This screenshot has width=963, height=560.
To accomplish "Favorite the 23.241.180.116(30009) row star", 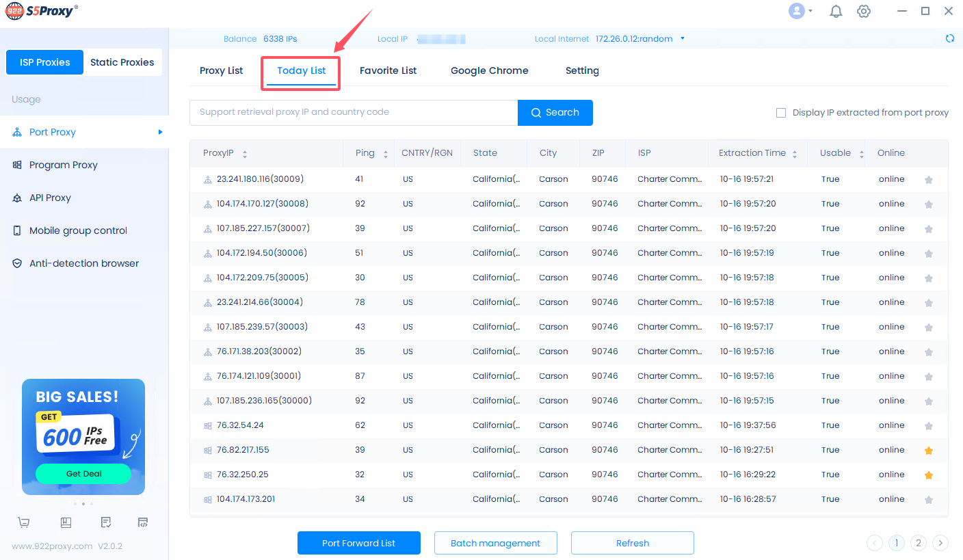I will pyautogui.click(x=928, y=180).
